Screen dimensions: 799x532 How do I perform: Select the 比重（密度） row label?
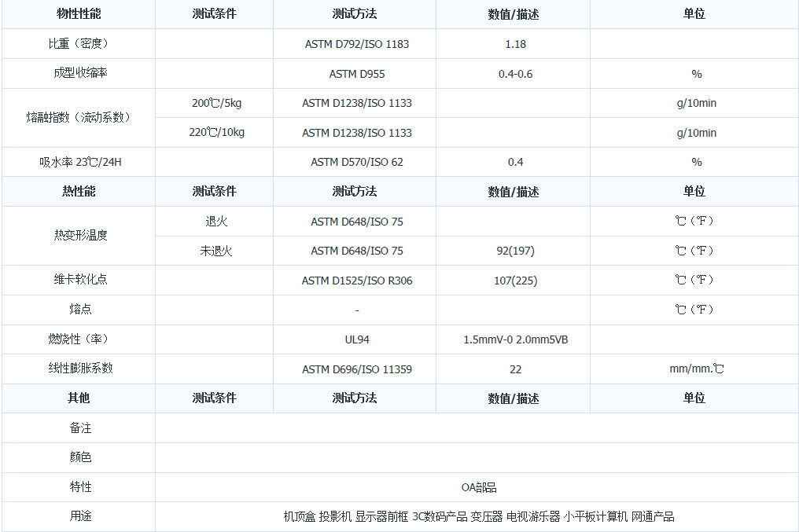tap(79, 44)
